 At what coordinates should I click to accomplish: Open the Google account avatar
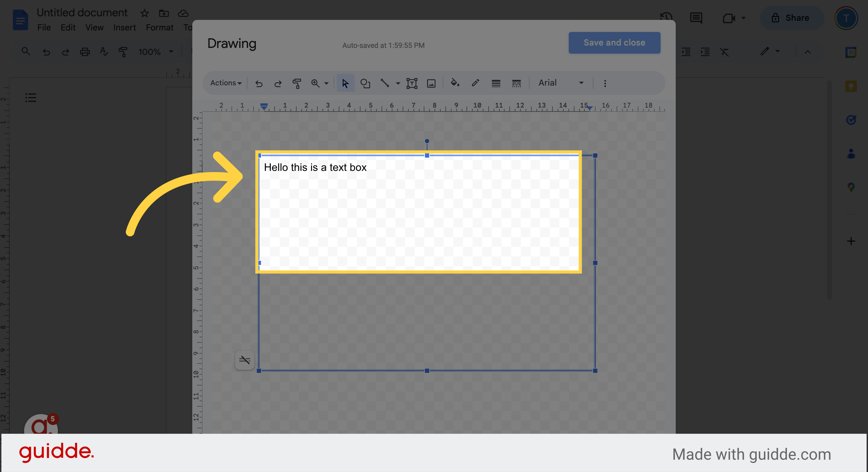(846, 18)
